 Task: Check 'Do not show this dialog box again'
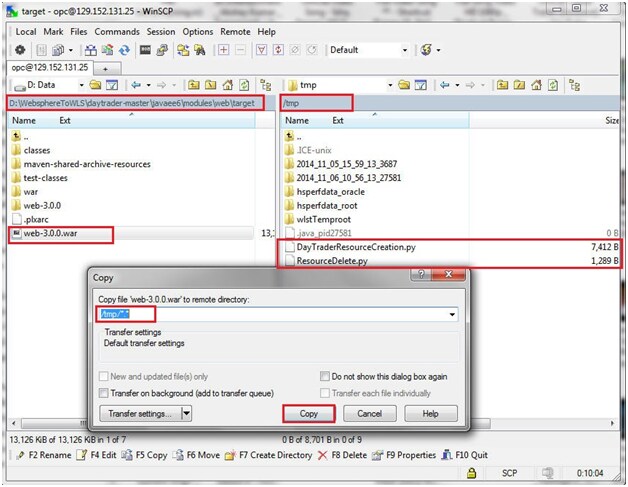pos(325,376)
